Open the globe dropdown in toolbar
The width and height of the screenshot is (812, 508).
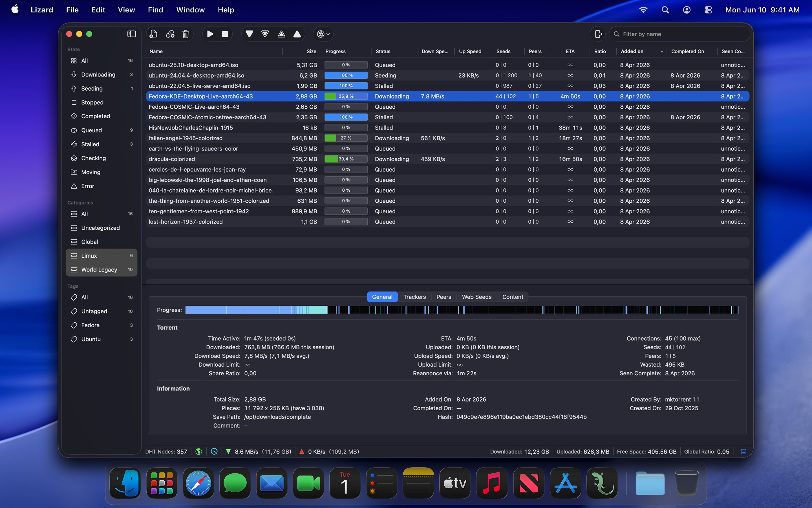pyautogui.click(x=323, y=34)
